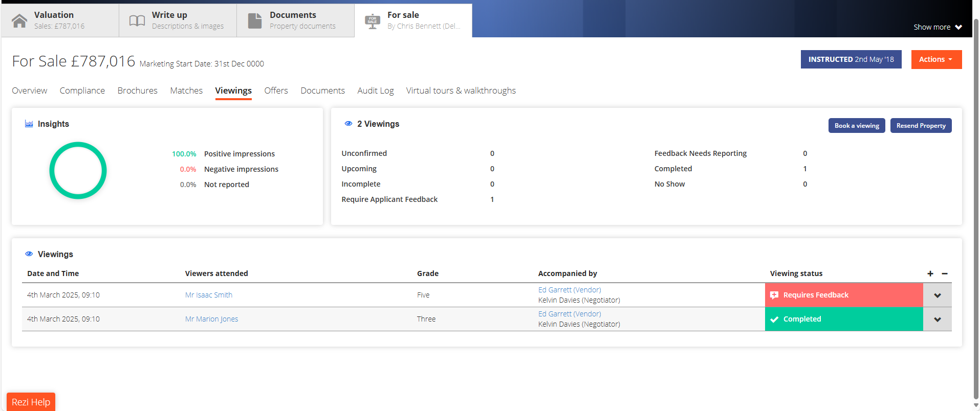Open Ed Garrett (Vendor) link in Marion Jones row

point(570,314)
